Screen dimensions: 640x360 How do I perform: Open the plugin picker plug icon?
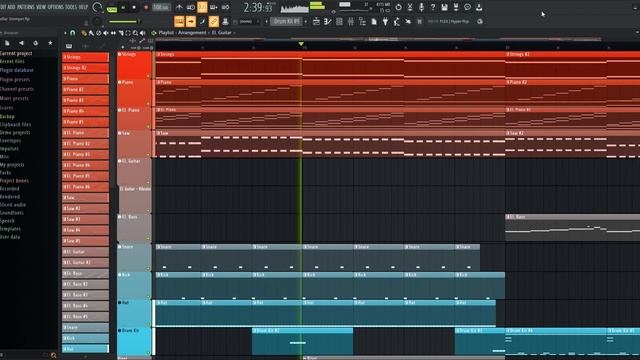click(385, 21)
